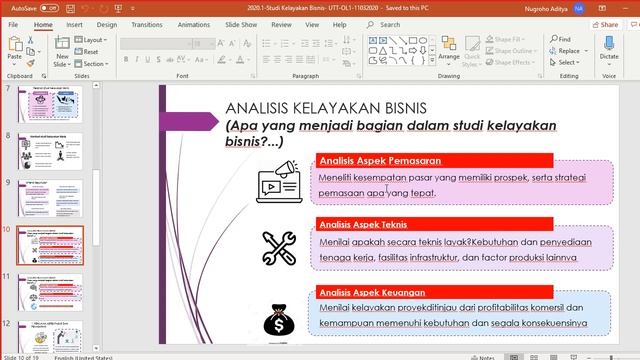Open Quick Styles gallery
Screen dimensions: 640x360
[x=472, y=52]
